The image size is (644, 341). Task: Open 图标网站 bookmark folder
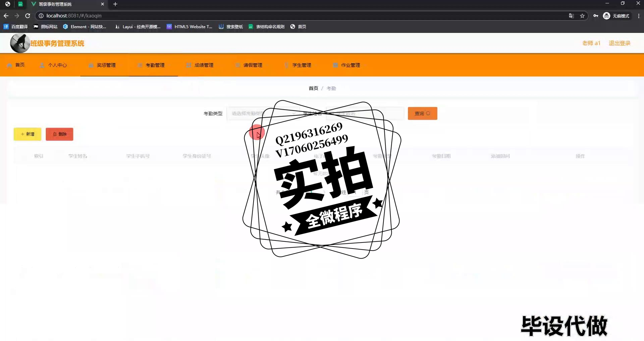[x=46, y=26]
